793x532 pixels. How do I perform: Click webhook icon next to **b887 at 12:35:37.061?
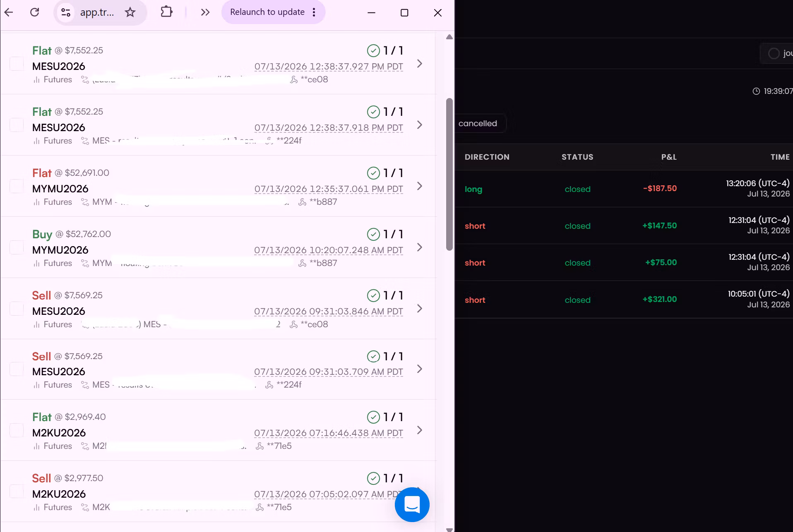[303, 202]
